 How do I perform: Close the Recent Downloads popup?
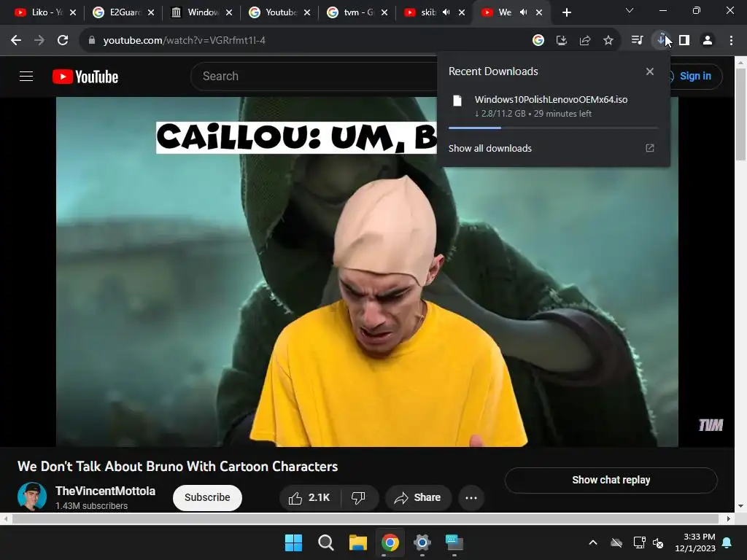650,71
